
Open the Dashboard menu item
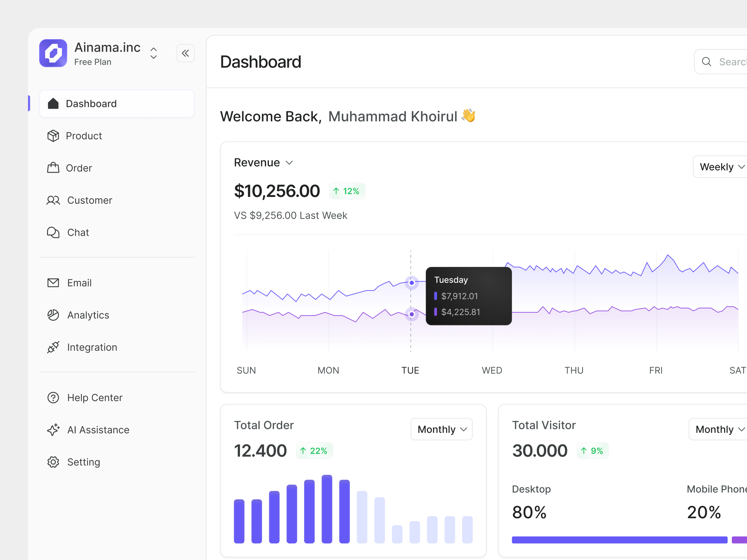tap(117, 104)
